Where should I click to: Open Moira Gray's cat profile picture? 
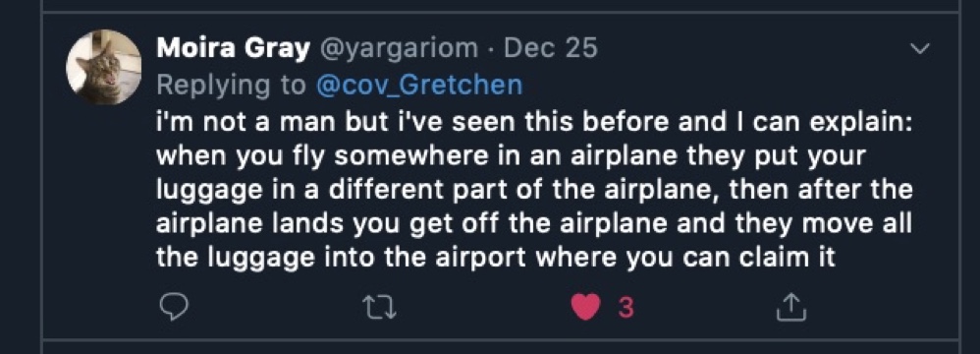pyautogui.click(x=104, y=67)
